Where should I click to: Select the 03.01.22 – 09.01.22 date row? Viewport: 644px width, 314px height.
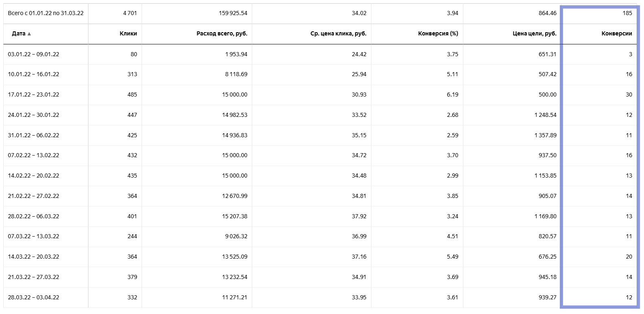tap(33, 54)
